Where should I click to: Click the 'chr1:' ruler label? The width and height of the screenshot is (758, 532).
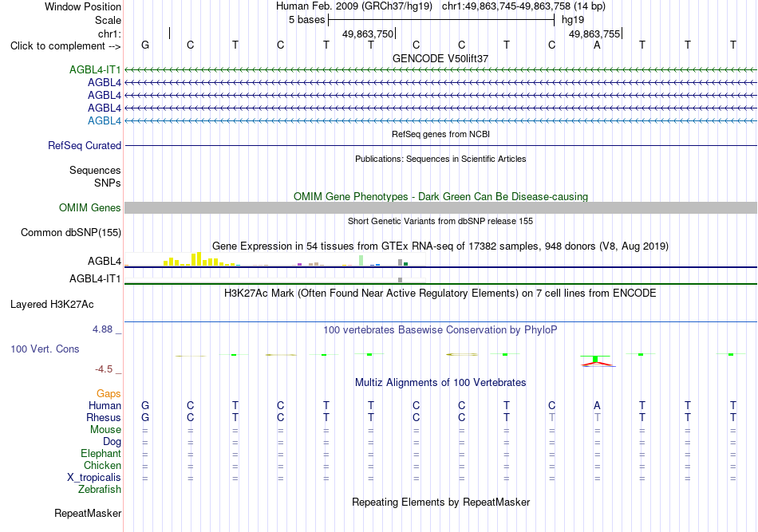(x=109, y=33)
